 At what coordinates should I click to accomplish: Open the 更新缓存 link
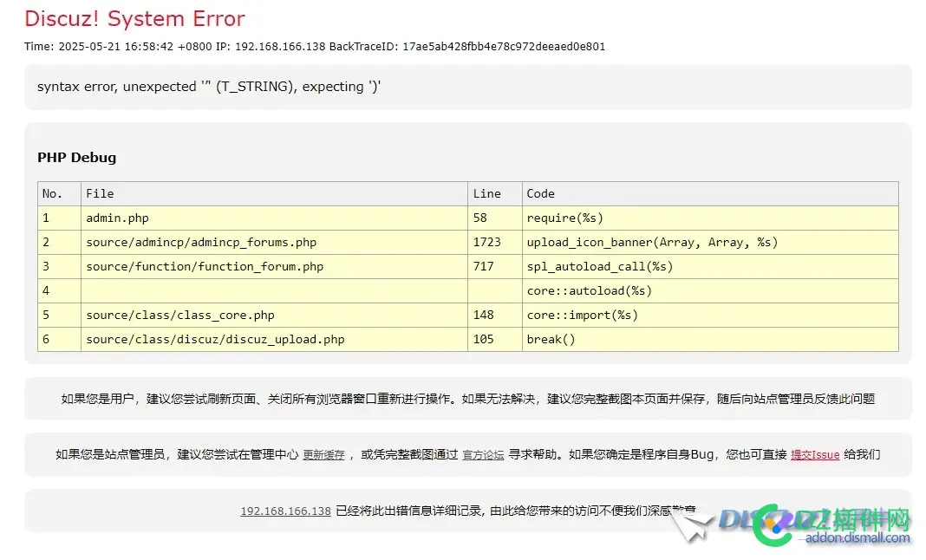point(323,455)
